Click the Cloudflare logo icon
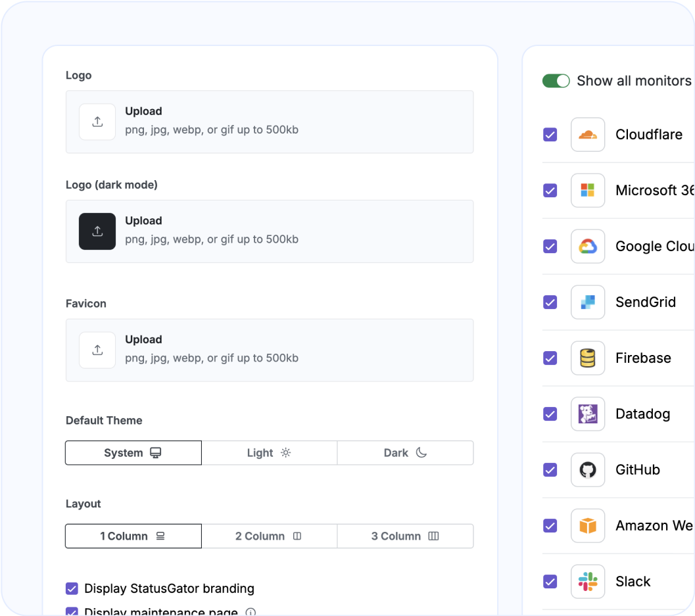Screen dimensions: 695x616 [587, 135]
